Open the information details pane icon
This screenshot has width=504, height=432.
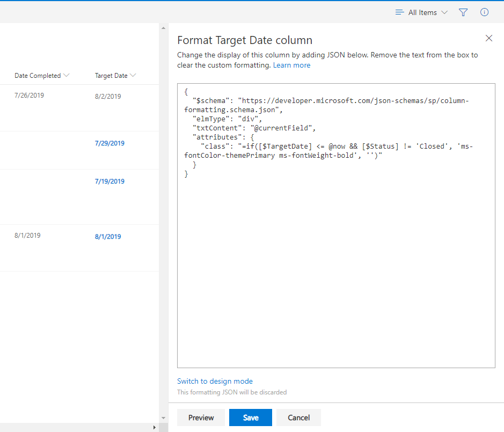[484, 12]
